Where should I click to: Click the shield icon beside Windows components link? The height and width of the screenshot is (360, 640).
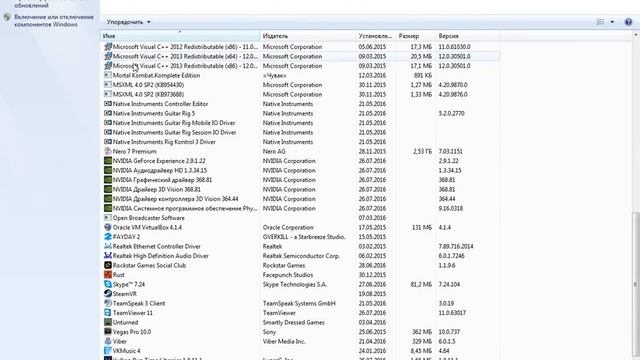(x=7, y=18)
